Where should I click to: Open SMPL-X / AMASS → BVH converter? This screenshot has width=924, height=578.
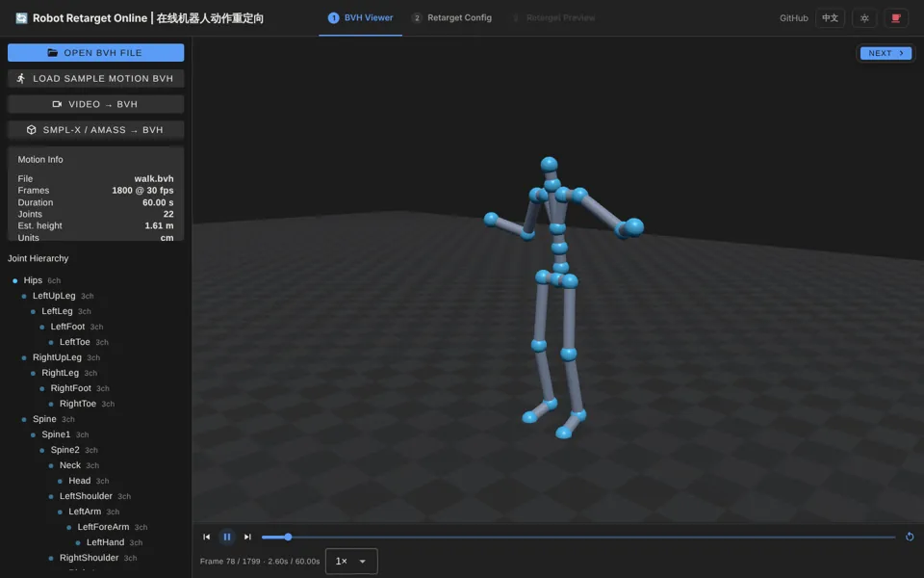click(95, 130)
